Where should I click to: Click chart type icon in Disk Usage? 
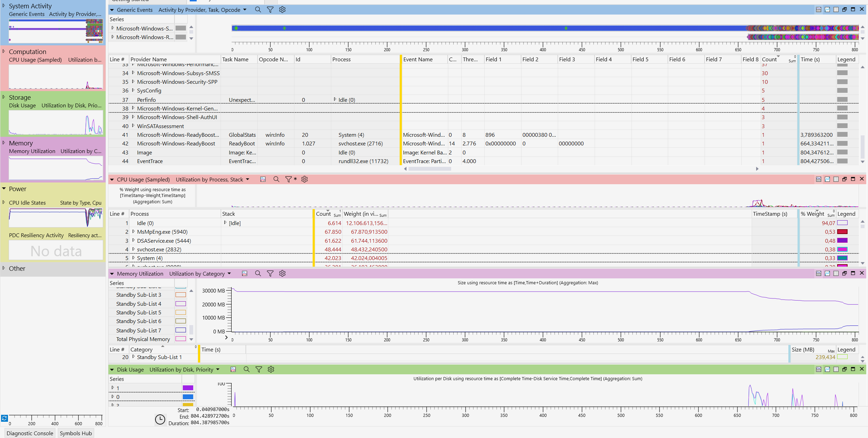point(233,369)
